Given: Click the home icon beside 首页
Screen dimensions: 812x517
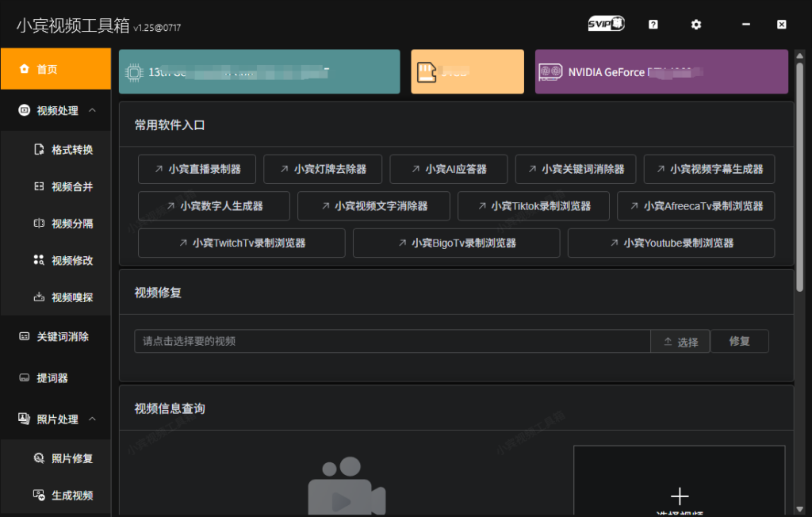Looking at the screenshot, I should click(x=25, y=69).
